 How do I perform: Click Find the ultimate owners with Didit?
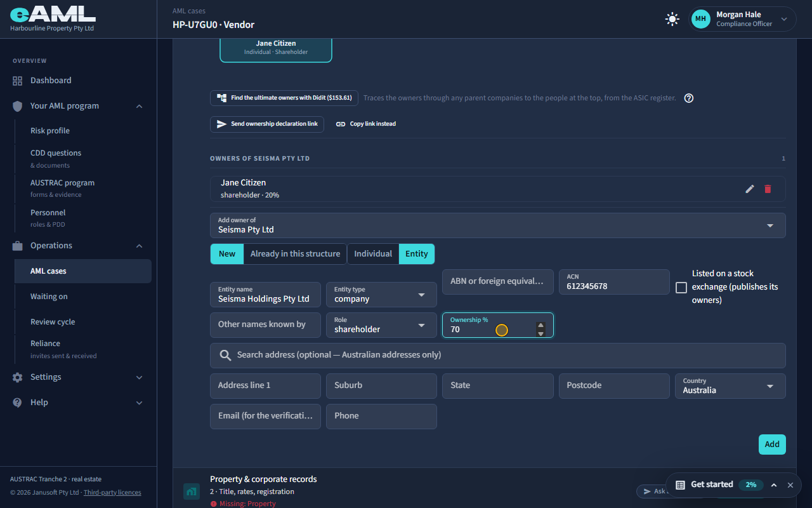(x=284, y=98)
